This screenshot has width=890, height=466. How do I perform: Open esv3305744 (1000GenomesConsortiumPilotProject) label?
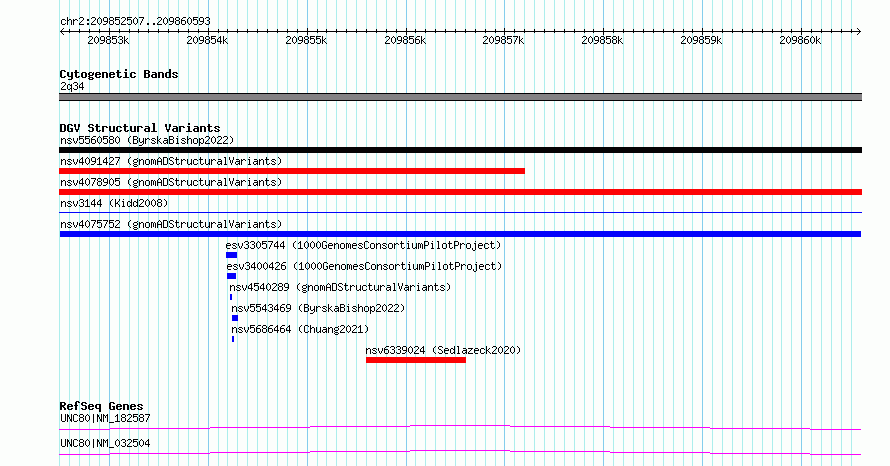click(363, 245)
